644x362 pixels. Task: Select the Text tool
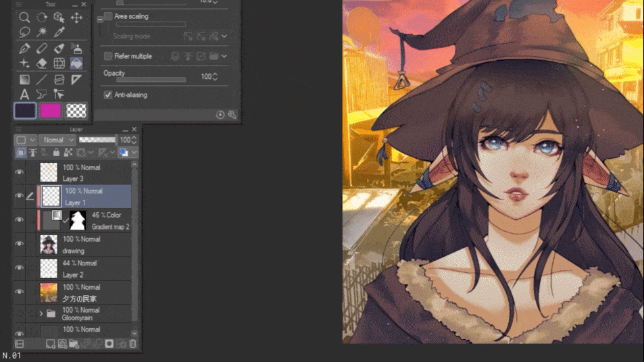point(24,95)
